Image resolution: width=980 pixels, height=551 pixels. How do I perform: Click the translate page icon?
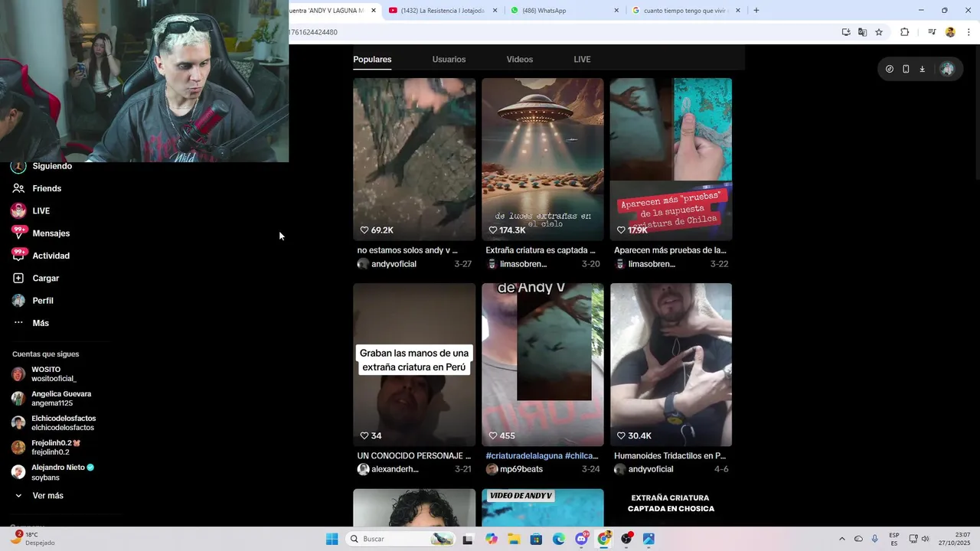862,32
